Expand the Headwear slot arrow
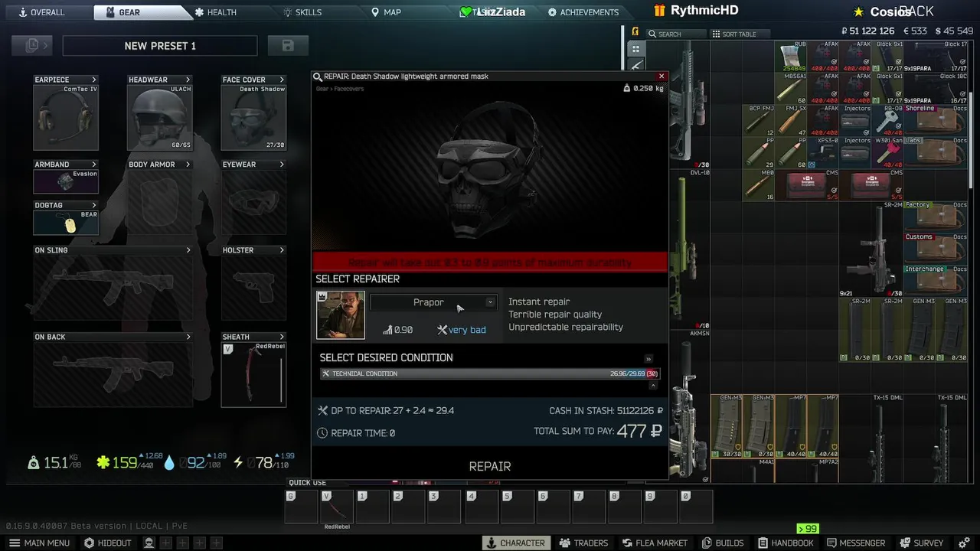Screen dimensions: 980x551 (x=188, y=80)
